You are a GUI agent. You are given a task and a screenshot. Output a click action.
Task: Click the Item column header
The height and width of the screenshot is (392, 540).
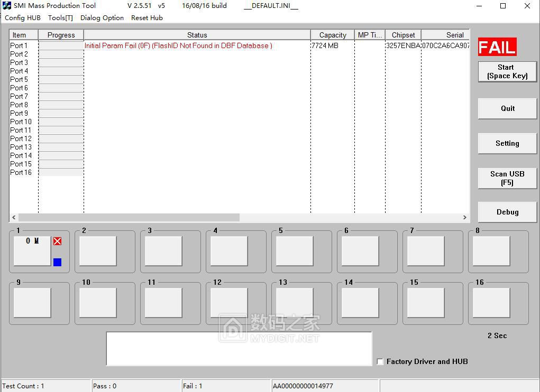pyautogui.click(x=24, y=35)
